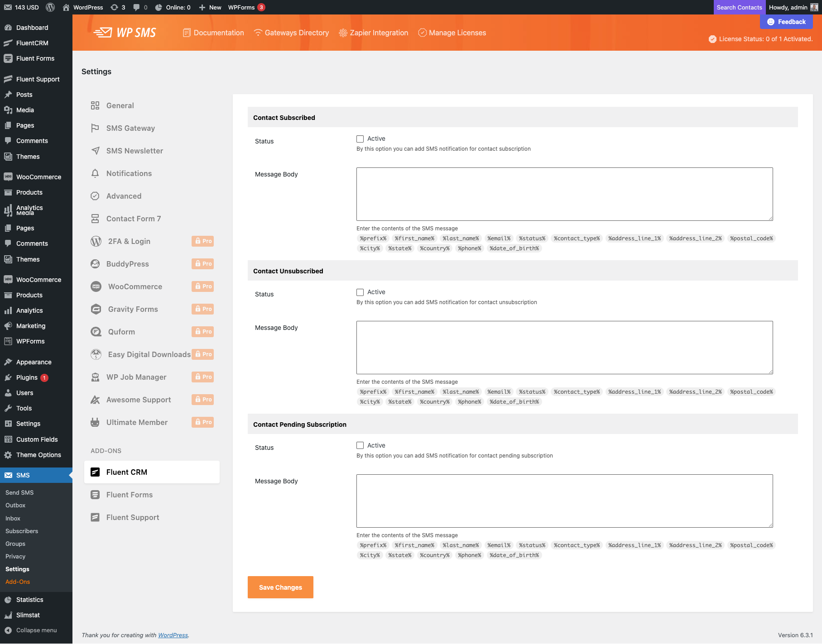Viewport: 822px width, 644px height.
Task: Open the updates icon showing 3
Action: tap(118, 7)
